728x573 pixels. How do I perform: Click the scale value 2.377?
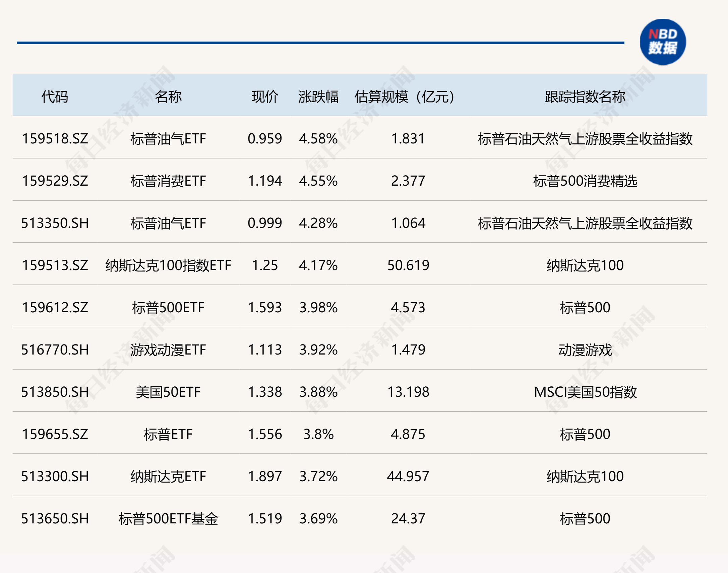pos(408,181)
